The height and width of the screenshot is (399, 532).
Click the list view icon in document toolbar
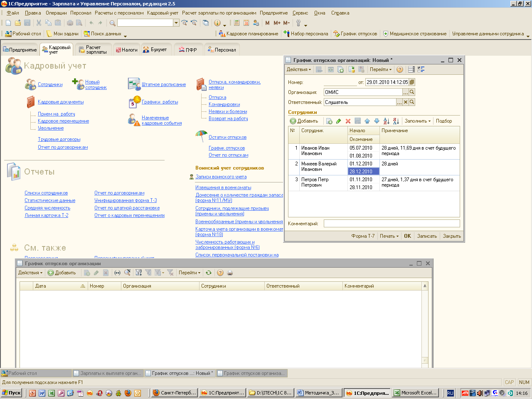coord(411,69)
